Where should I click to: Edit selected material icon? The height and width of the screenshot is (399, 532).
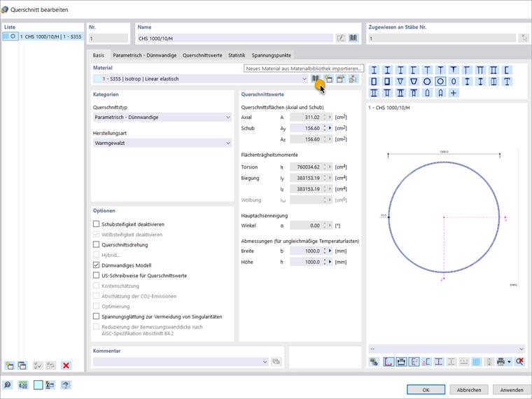pyautogui.click(x=341, y=79)
